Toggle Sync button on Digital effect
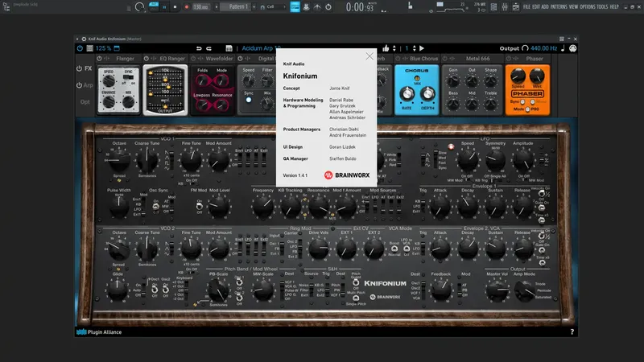644x362 pixels. pyautogui.click(x=249, y=100)
